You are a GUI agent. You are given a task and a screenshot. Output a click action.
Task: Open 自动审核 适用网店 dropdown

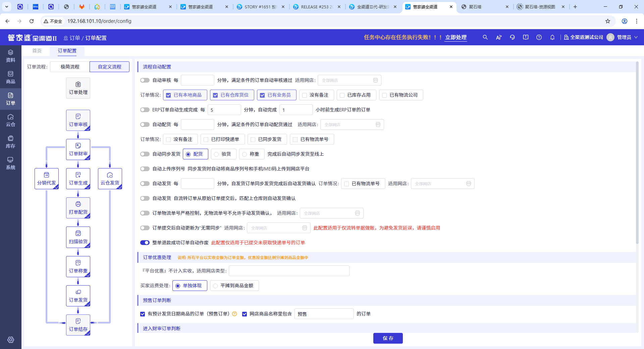coord(349,80)
